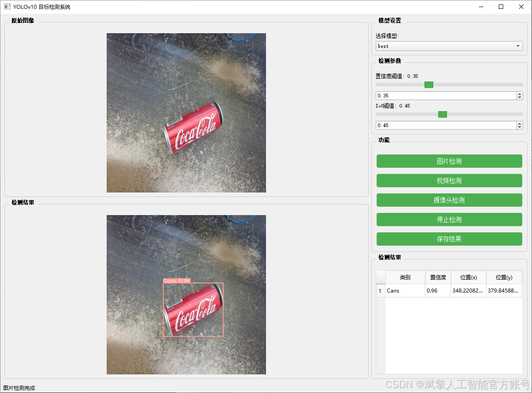Click the 图片检测完成 status bar message
This screenshot has width=532, height=393.
pos(19,388)
